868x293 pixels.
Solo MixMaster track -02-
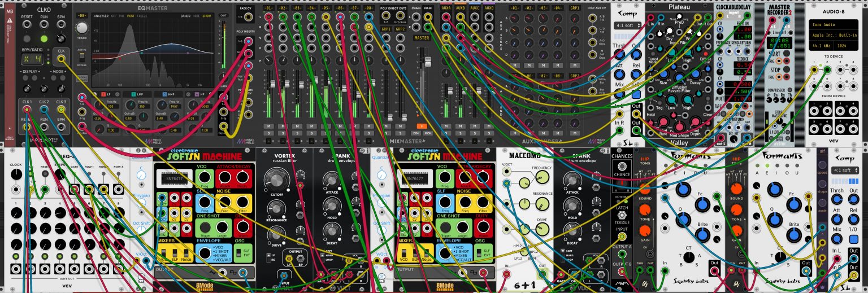coord(282,133)
